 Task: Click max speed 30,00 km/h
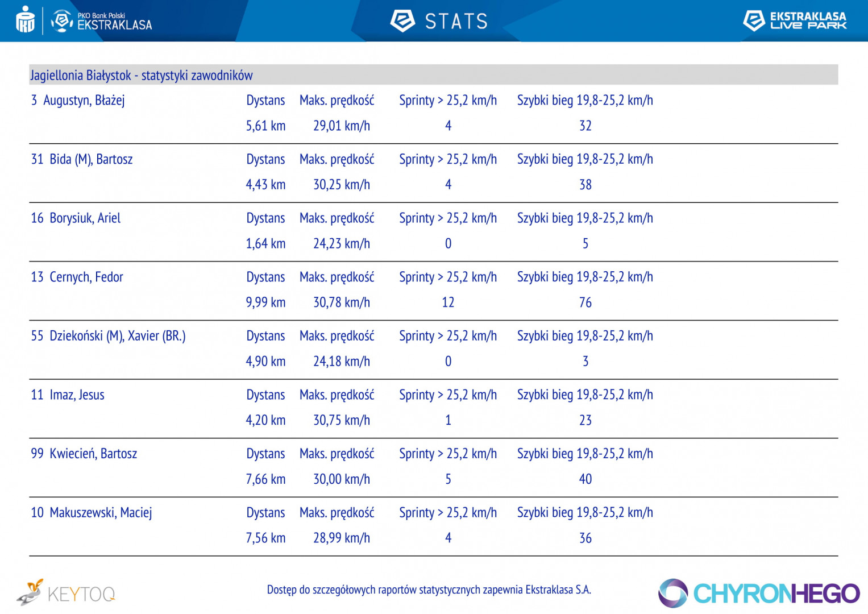click(342, 479)
